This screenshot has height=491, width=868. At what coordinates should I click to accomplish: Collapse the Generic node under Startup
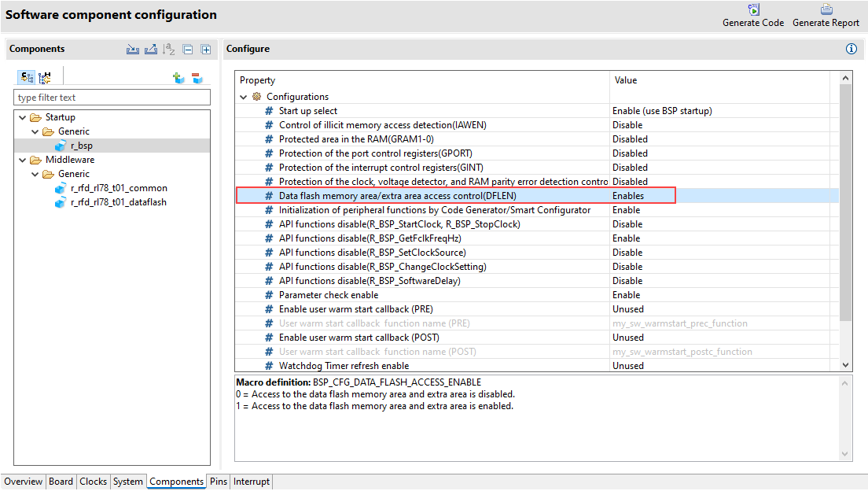tap(35, 132)
